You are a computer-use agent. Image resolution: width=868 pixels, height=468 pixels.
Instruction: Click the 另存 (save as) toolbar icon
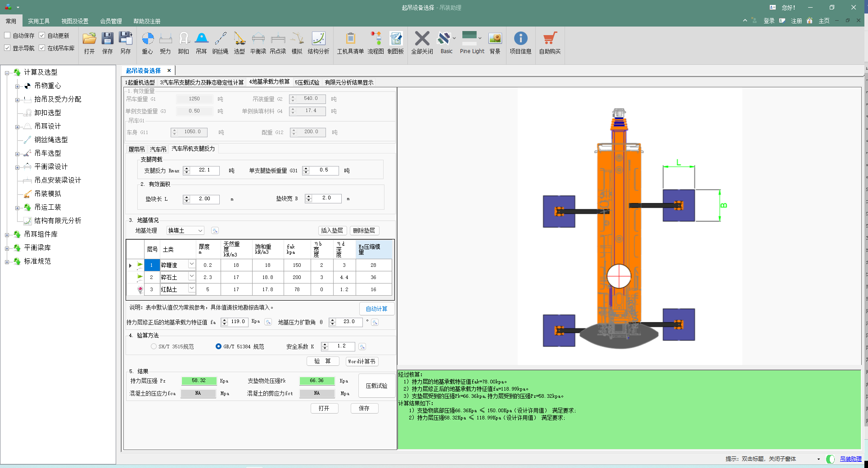point(125,39)
